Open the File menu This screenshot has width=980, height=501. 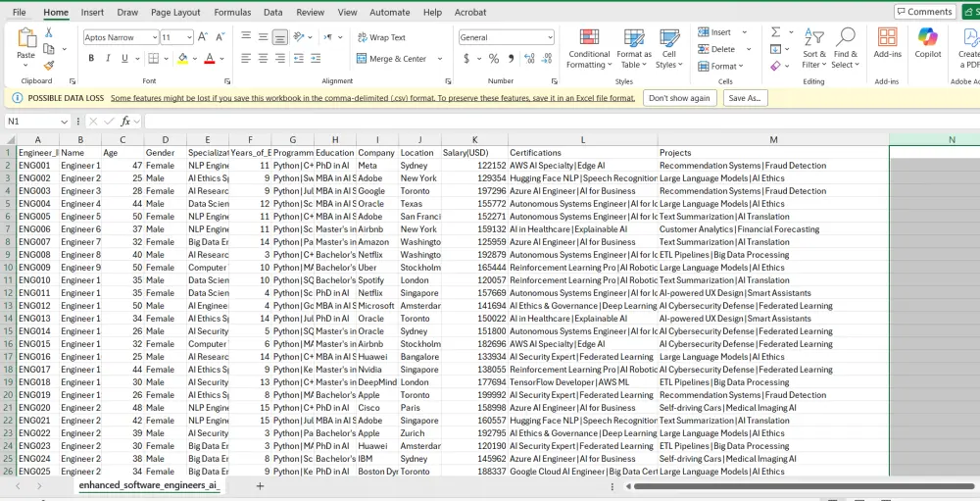(x=20, y=12)
